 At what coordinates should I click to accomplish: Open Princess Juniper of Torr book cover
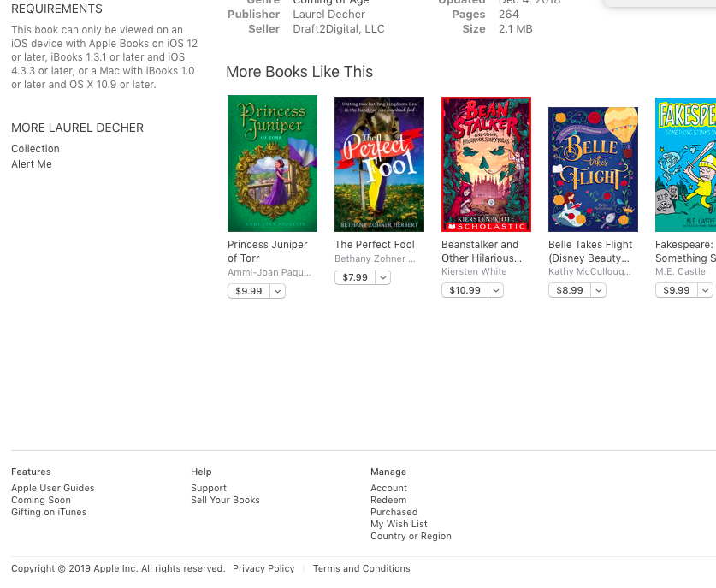tap(272, 163)
